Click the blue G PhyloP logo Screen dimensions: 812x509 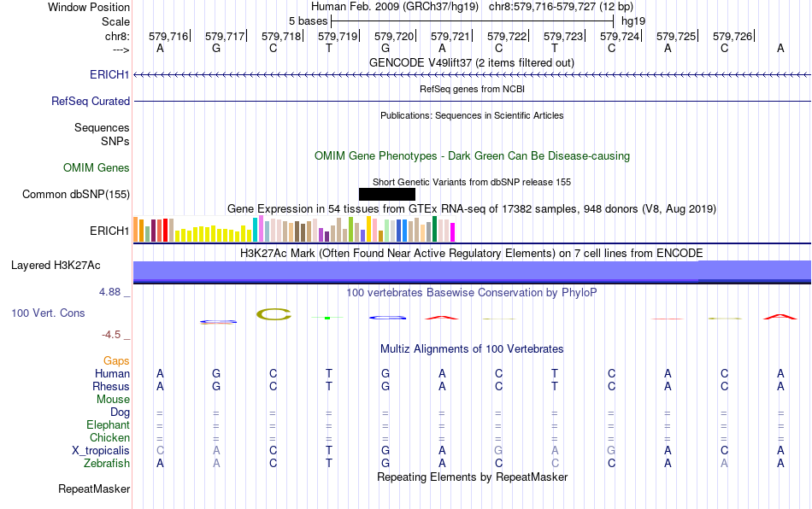coord(387,317)
